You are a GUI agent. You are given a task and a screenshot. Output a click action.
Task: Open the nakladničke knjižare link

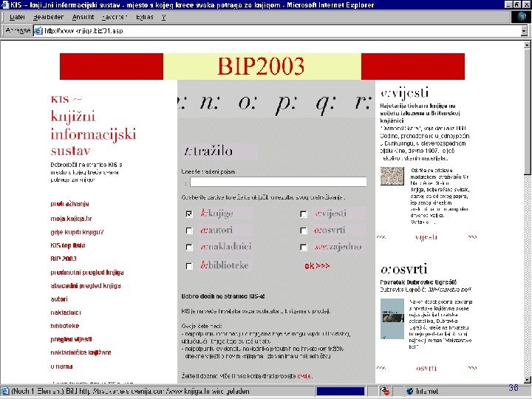pos(81,352)
